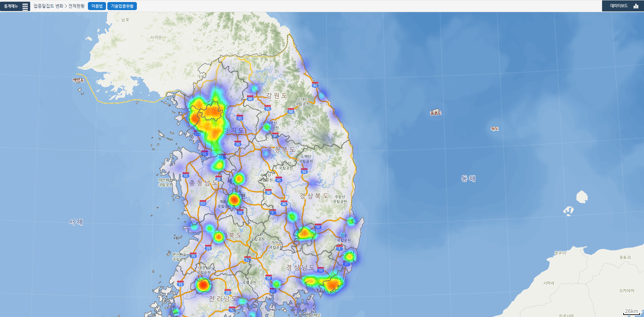Click the 독도 island label
Viewport: 644px width, 317px height.
click(495, 129)
